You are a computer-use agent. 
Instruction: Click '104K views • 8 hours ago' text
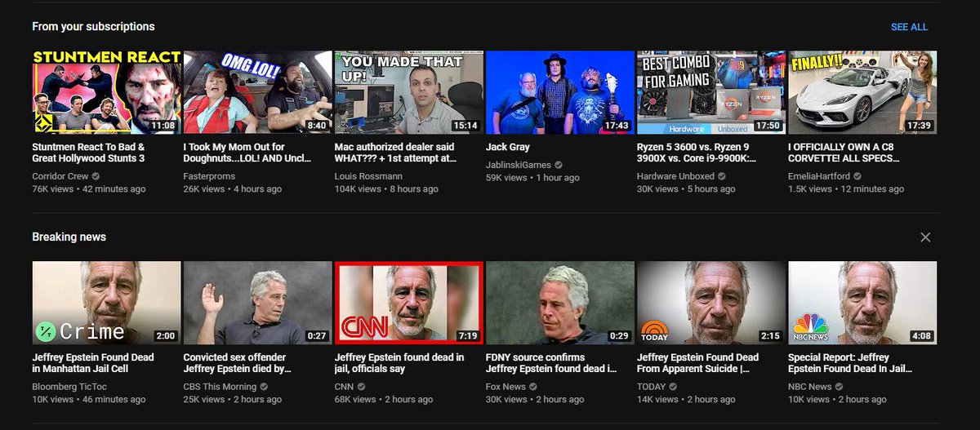tap(386, 189)
